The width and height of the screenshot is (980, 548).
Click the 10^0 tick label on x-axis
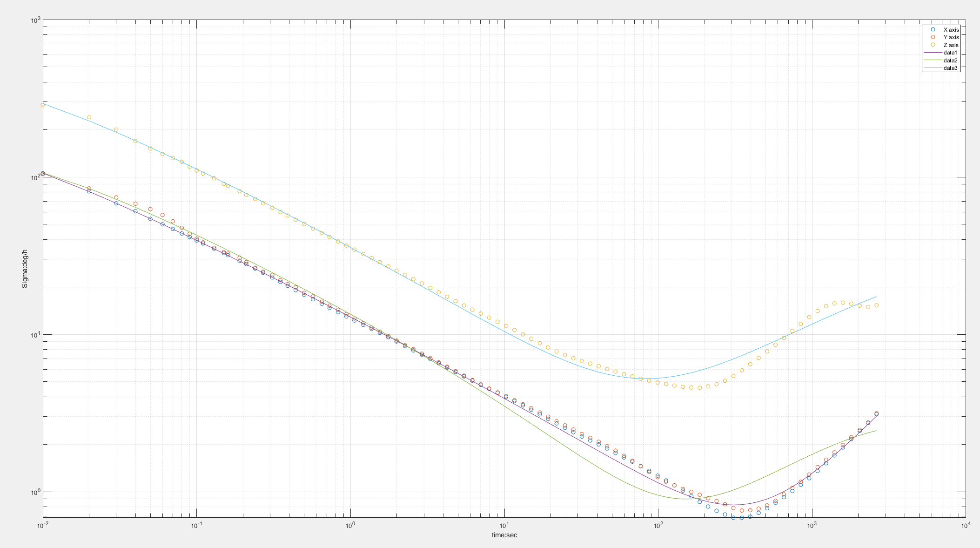(350, 526)
